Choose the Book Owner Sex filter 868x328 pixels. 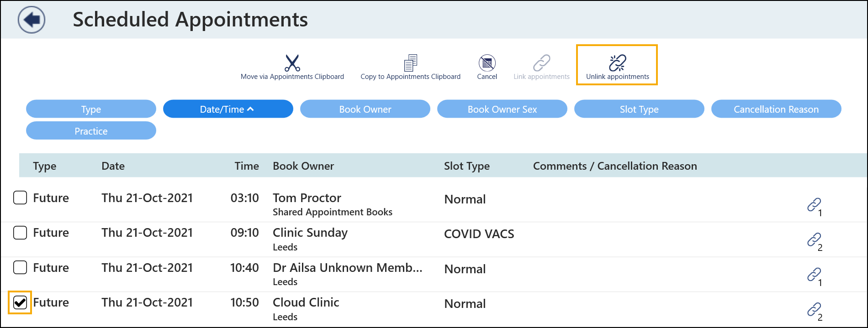click(x=502, y=109)
